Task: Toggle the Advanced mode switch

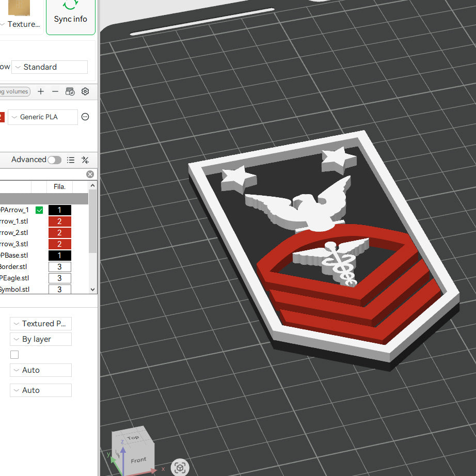Action: point(55,160)
